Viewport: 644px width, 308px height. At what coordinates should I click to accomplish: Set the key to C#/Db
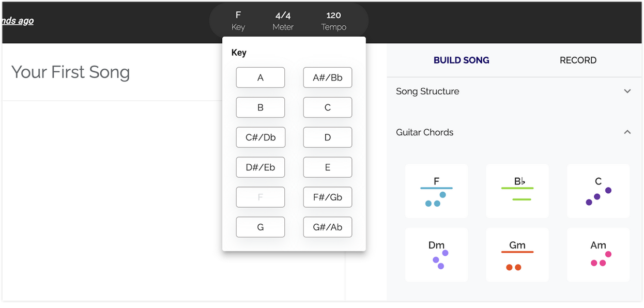coord(260,137)
